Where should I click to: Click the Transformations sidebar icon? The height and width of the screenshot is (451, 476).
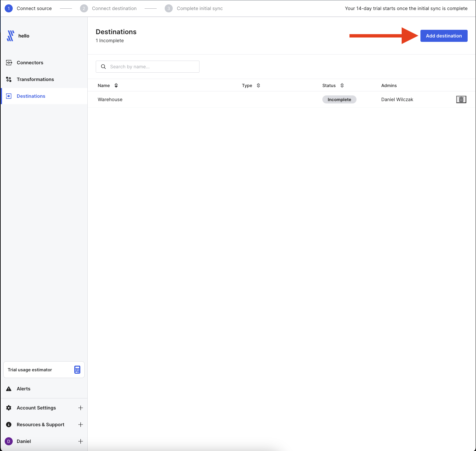(x=9, y=79)
